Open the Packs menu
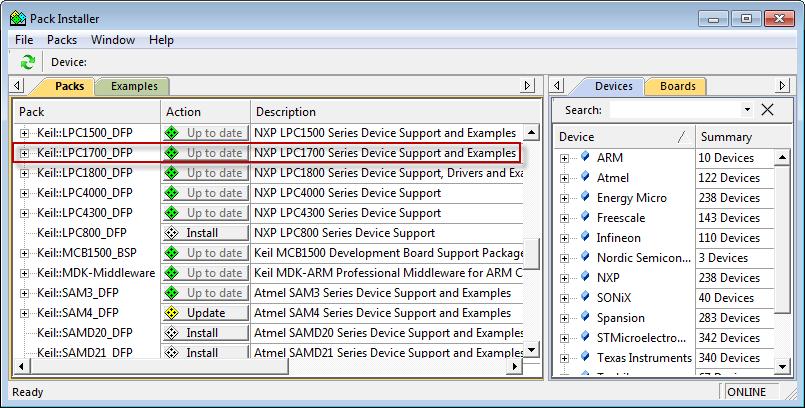 point(62,40)
